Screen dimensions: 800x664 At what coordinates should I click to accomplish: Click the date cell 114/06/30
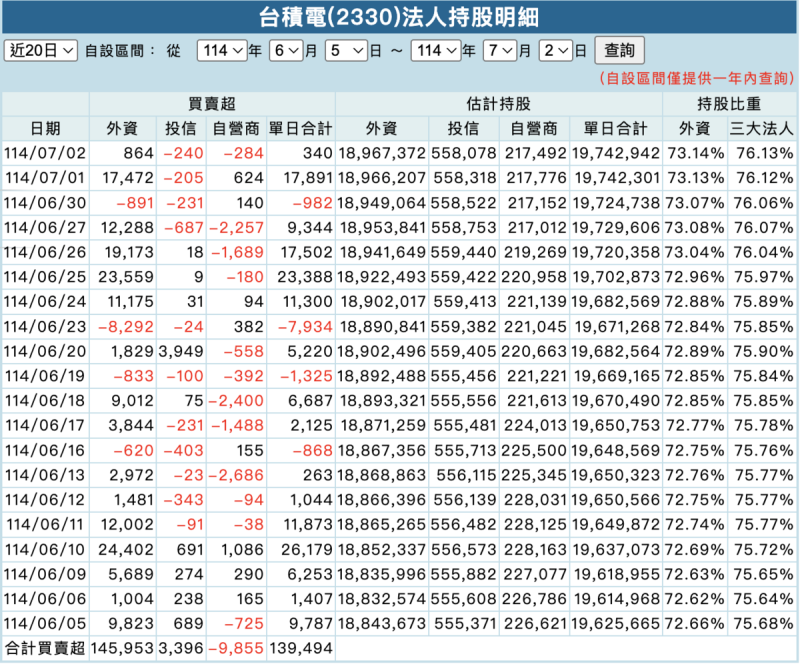click(45, 203)
